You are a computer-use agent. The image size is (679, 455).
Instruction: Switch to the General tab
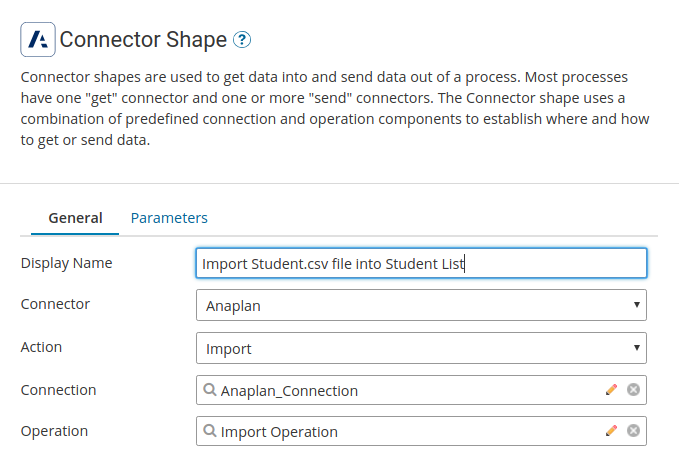click(75, 217)
